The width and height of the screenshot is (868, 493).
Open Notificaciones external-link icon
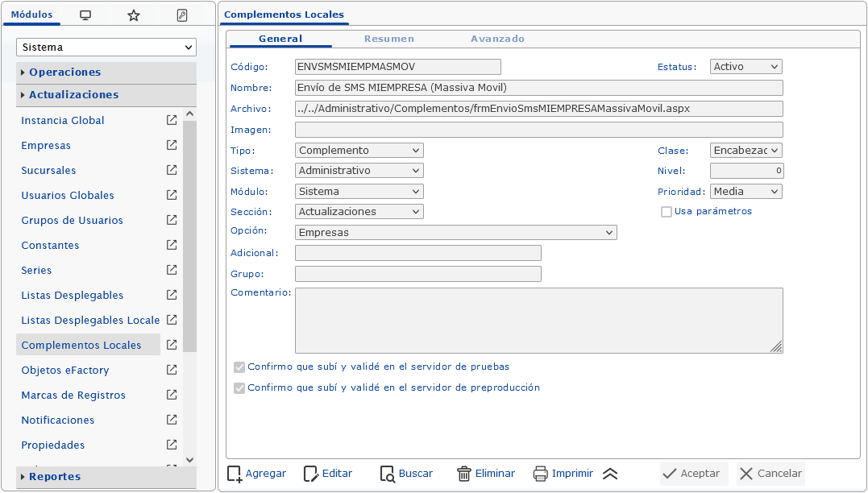tap(172, 420)
